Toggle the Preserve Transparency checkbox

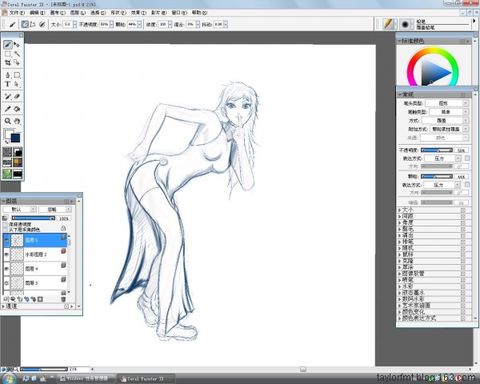coord(5,225)
